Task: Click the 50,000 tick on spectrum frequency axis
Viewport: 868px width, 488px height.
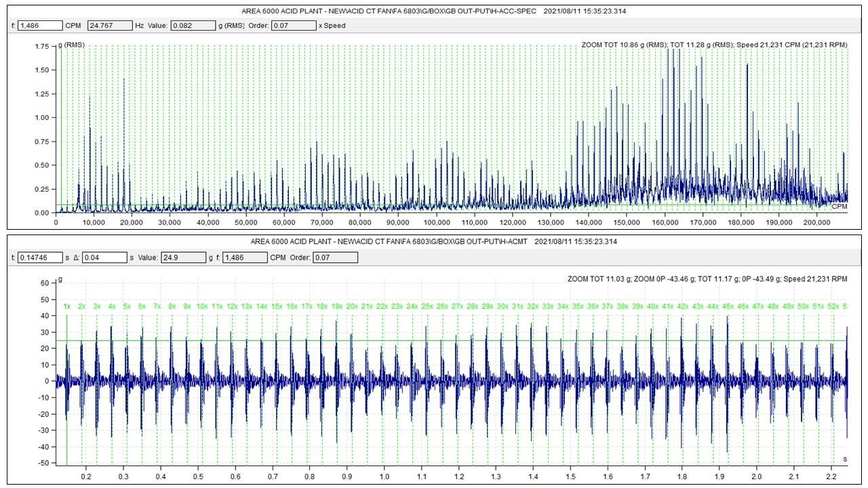Action: 246,222
